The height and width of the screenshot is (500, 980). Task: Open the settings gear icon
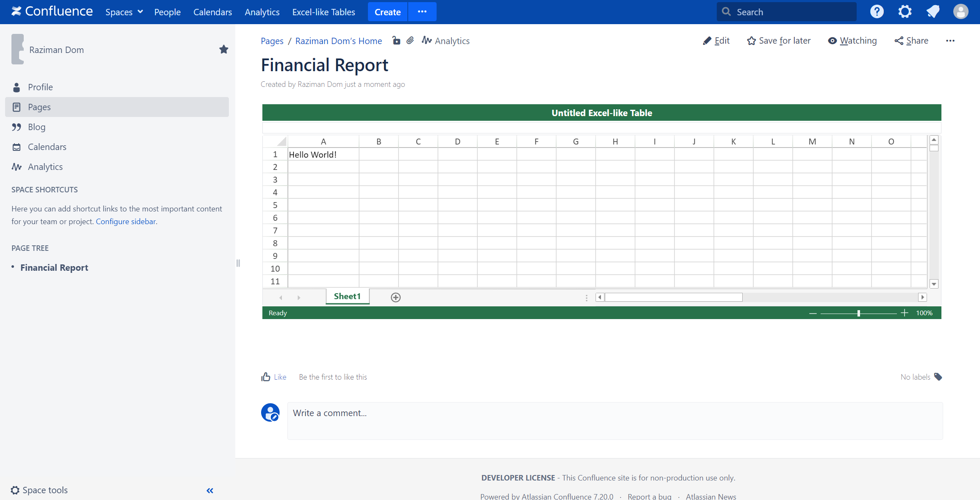[905, 12]
